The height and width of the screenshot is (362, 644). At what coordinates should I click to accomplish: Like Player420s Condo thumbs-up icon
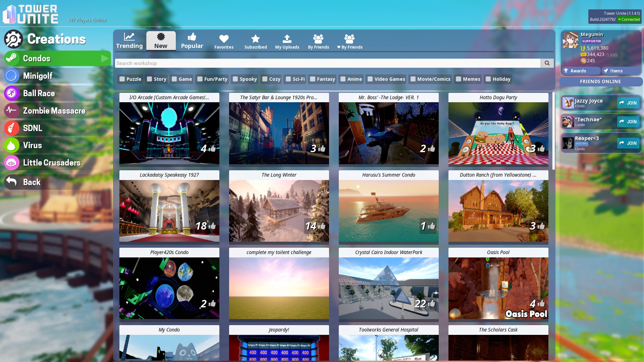pyautogui.click(x=212, y=303)
